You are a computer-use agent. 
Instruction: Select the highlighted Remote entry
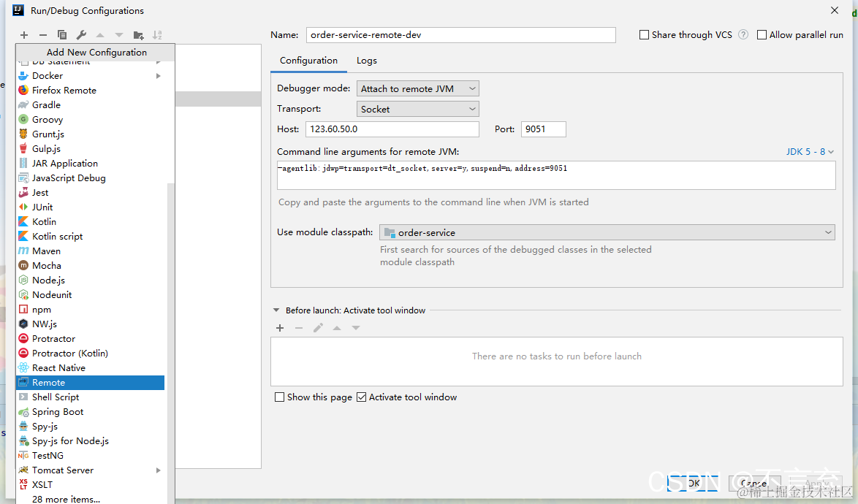(91, 383)
